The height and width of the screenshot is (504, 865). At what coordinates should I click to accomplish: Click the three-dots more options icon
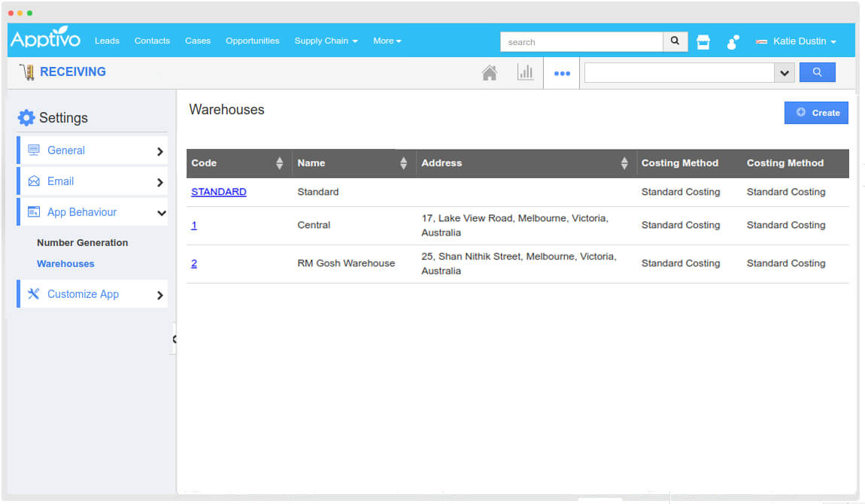[x=562, y=74]
